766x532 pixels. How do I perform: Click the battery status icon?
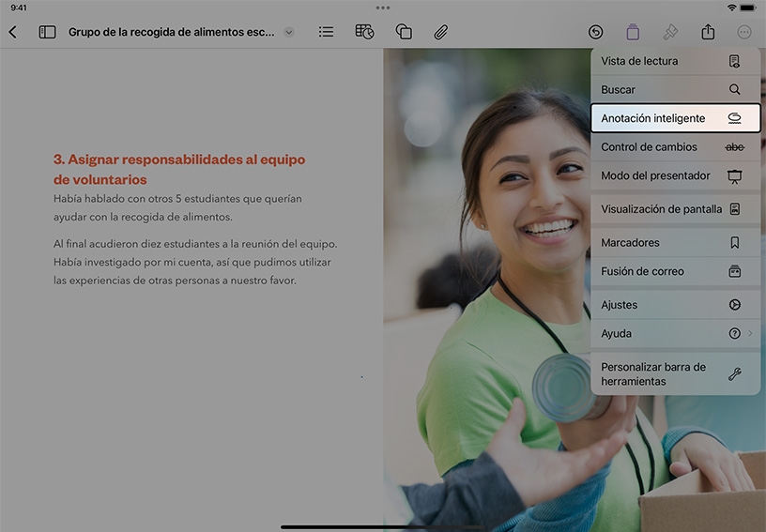748,8
